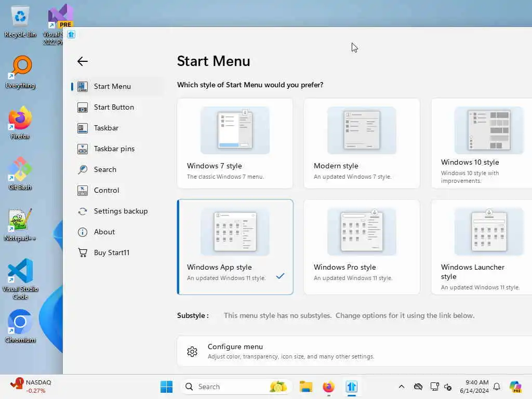Image resolution: width=532 pixels, height=399 pixels.
Task: Open the clock showing 9:40 AM
Action: pos(474,387)
